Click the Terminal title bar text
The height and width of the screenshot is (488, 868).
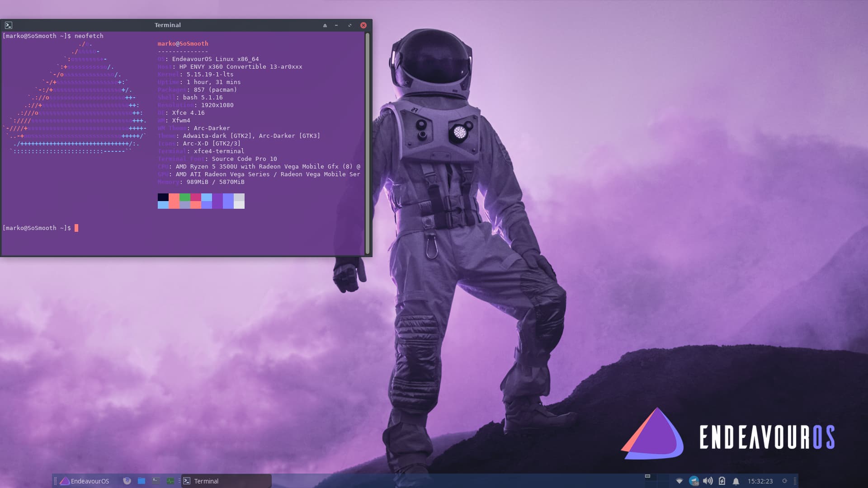(168, 25)
